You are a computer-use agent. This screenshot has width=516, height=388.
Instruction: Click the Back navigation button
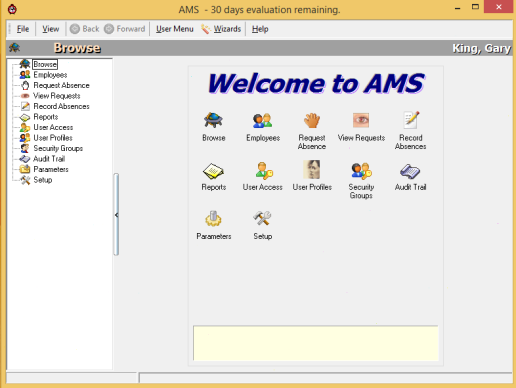coord(85,29)
